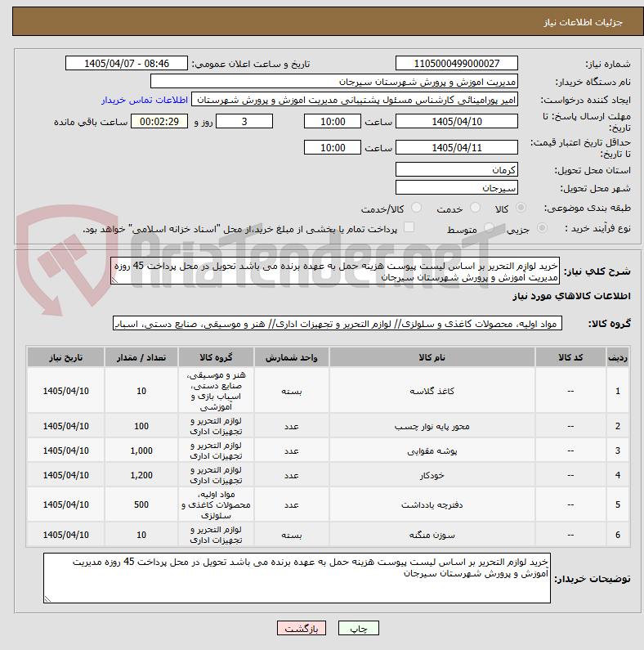Click quantity 500 in دفترچه یادداشت row
This screenshot has height=650, width=644.
(x=141, y=504)
